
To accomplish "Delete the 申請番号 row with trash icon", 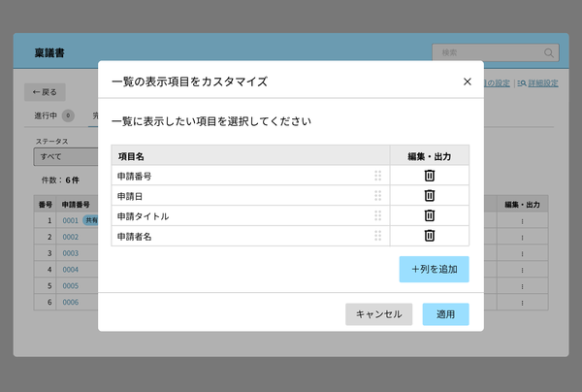I will (430, 176).
